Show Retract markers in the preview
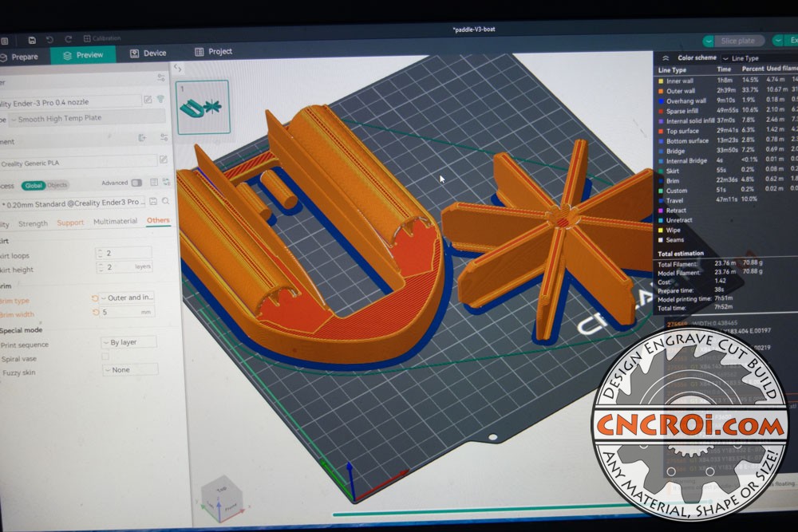This screenshot has width=798, height=532. pyautogui.click(x=661, y=210)
